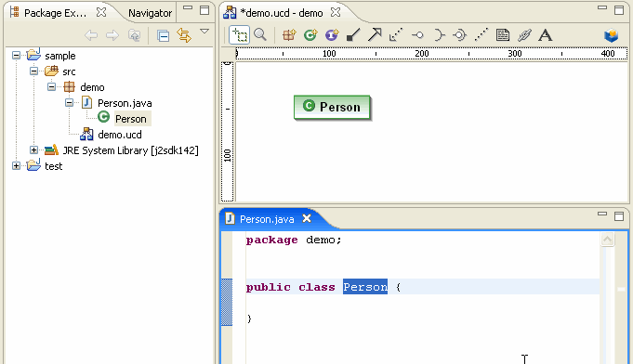Switch to the Package Explorer tab
Viewport: 633px width, 364px height.
(x=55, y=13)
